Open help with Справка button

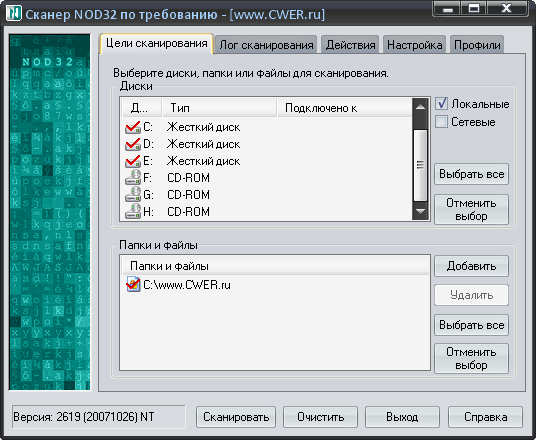(485, 417)
